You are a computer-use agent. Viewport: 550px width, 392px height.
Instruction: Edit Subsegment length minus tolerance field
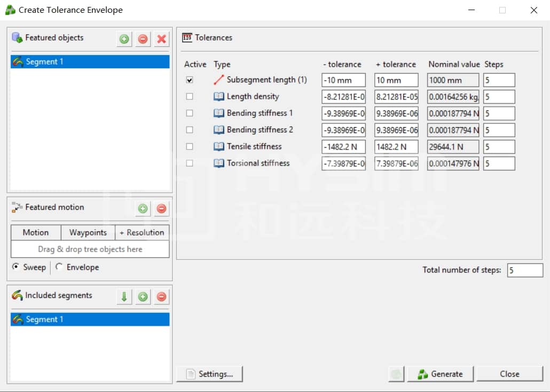pos(343,80)
